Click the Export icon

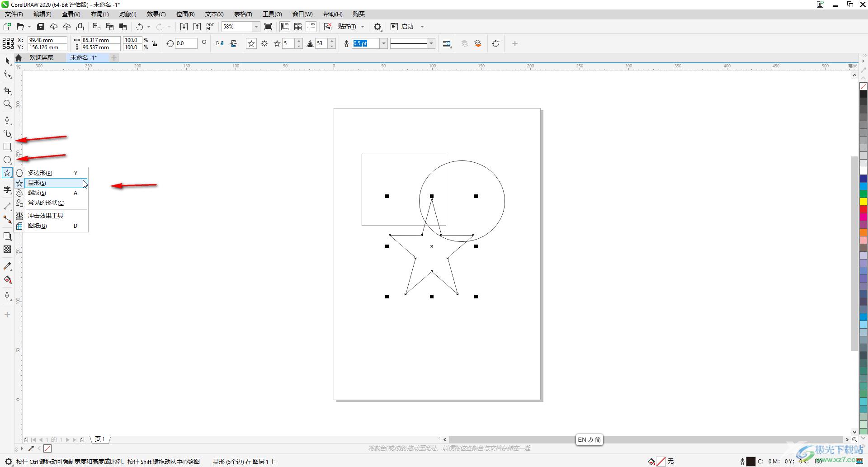click(x=197, y=27)
